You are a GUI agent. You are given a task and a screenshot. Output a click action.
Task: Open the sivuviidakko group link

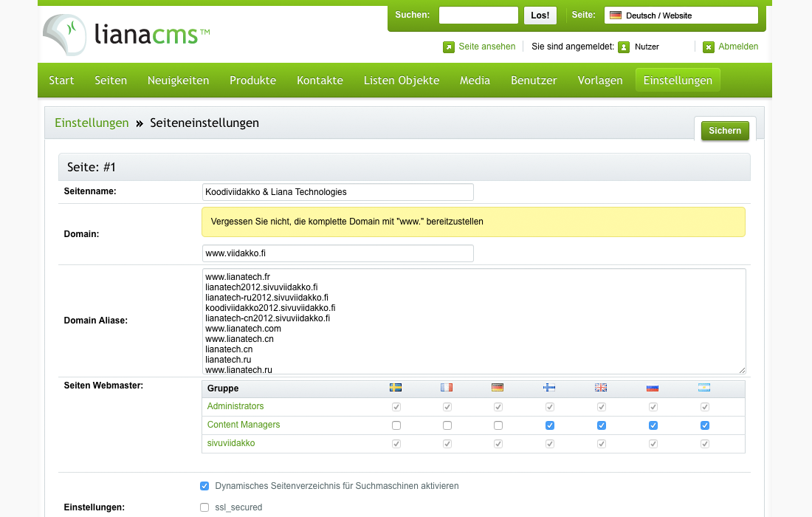pyautogui.click(x=231, y=443)
